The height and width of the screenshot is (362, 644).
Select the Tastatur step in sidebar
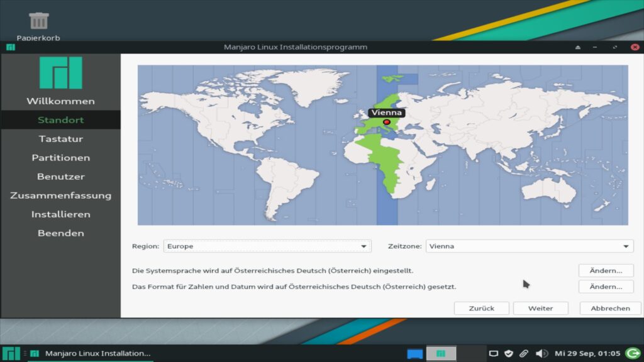click(61, 139)
